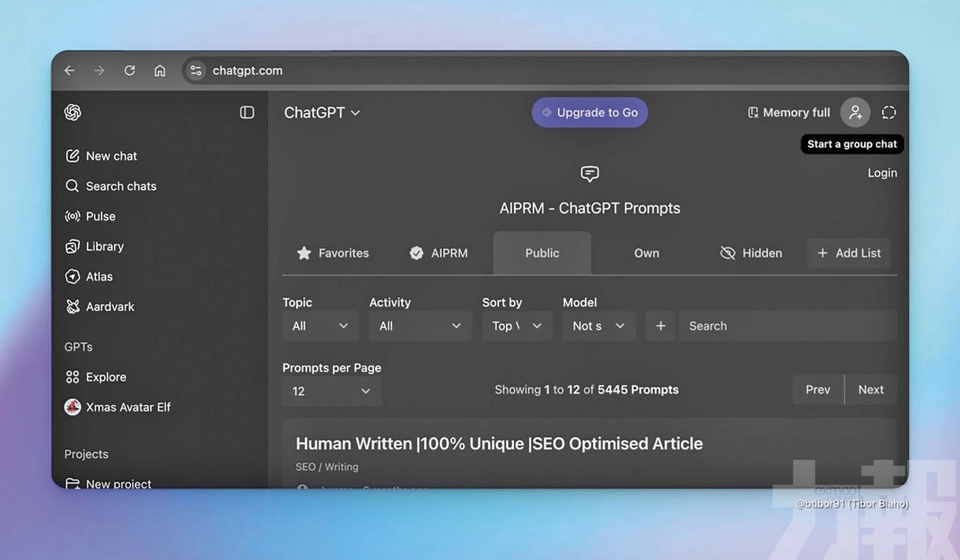Select Aardvark in the sidebar
The image size is (960, 560).
109,306
